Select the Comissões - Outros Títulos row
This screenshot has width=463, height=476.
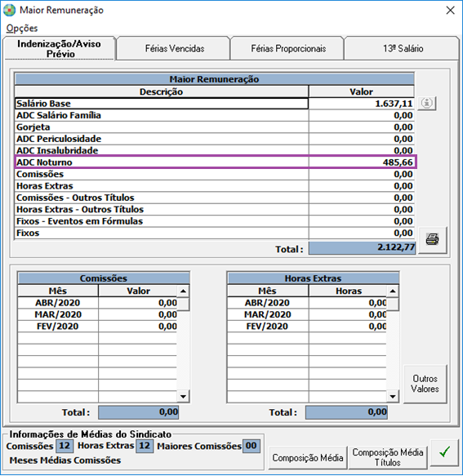pyautogui.click(x=214, y=198)
